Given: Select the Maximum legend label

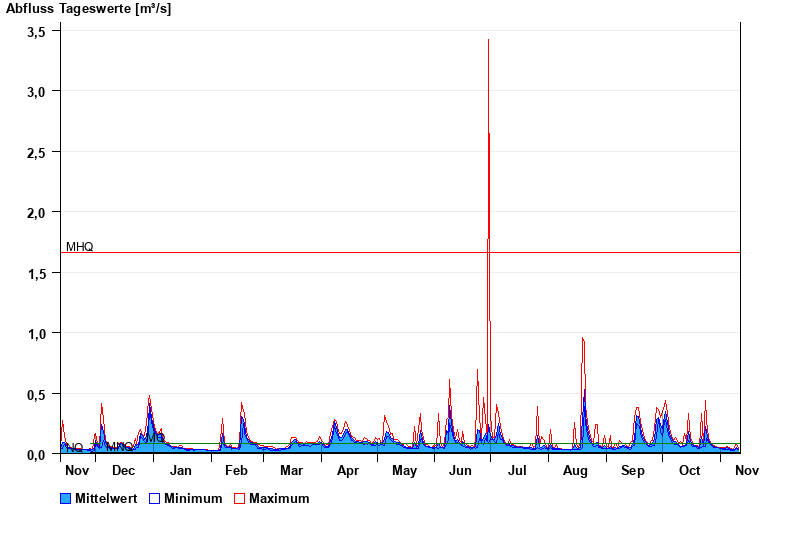Looking at the screenshot, I should 279,499.
